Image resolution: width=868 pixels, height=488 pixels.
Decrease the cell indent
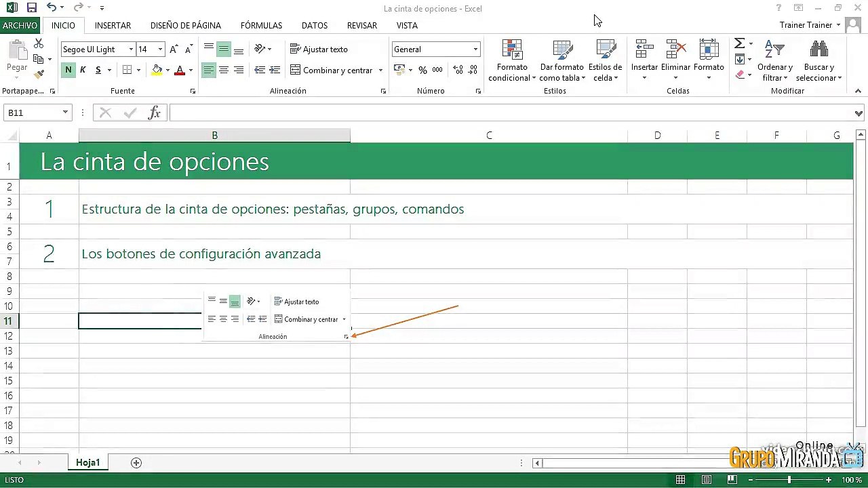click(260, 70)
